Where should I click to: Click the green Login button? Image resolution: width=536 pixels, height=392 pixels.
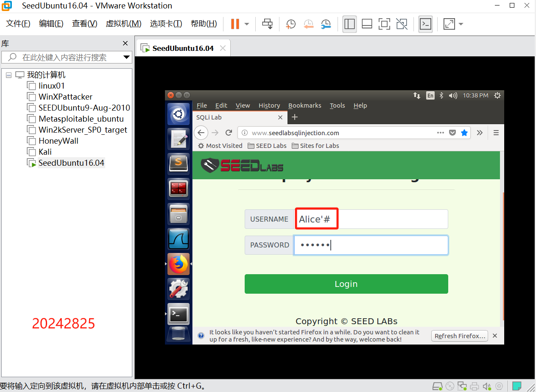coord(346,284)
